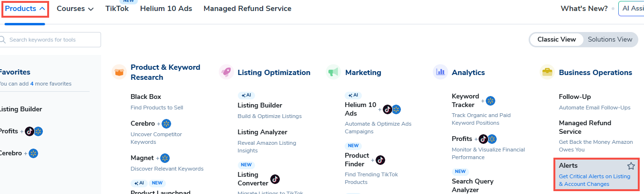Click the Walmart icon beside Keyword Tracker
This screenshot has width=644, height=194.
pos(491,101)
